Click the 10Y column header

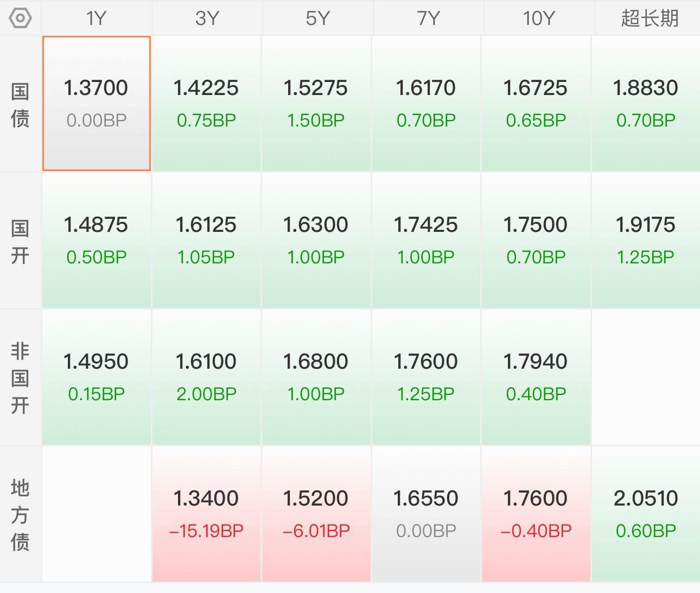pos(539,18)
